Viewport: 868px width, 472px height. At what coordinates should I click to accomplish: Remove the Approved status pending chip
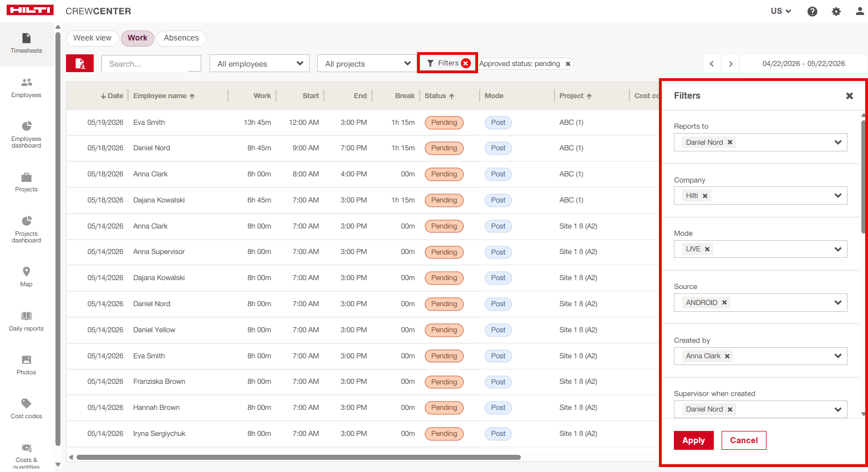pyautogui.click(x=568, y=64)
